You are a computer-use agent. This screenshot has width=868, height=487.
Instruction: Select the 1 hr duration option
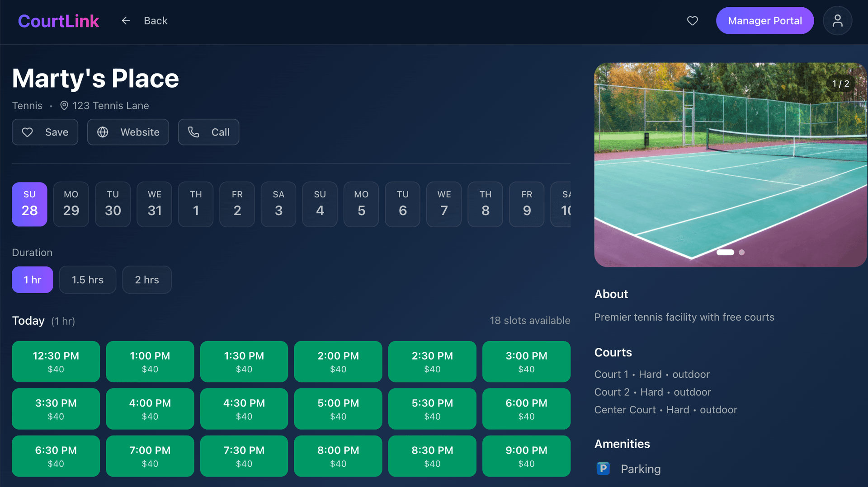(x=32, y=280)
